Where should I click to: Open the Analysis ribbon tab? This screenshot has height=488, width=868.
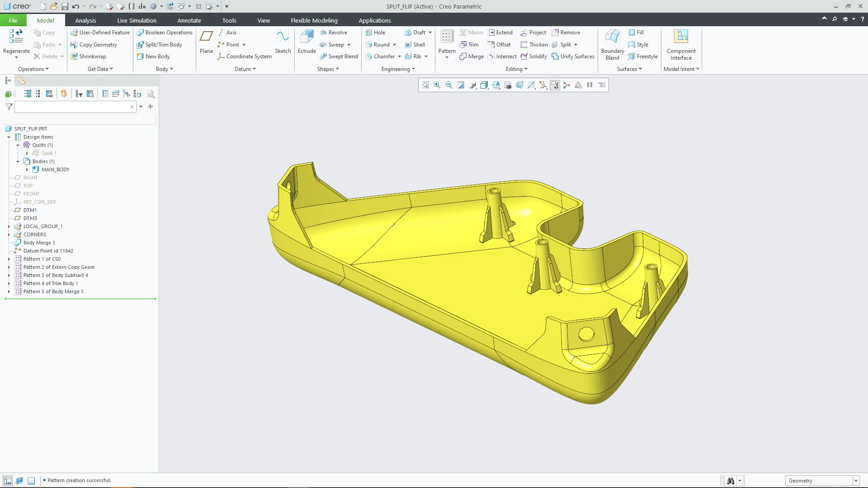coord(85,20)
